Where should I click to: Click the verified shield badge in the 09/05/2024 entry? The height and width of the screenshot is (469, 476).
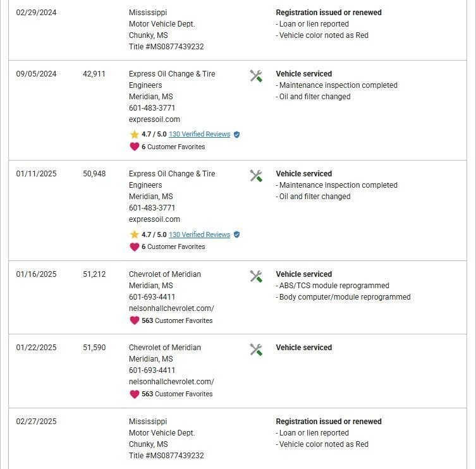(236, 135)
